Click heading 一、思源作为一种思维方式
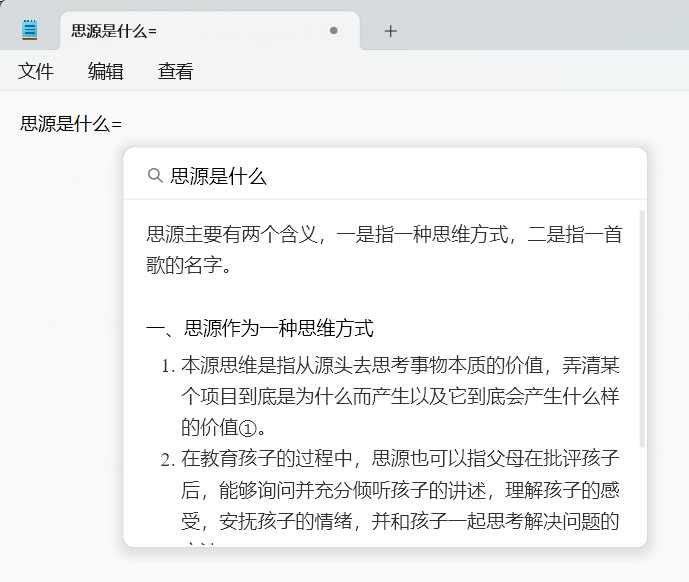This screenshot has height=582, width=689. pyautogui.click(x=260, y=328)
